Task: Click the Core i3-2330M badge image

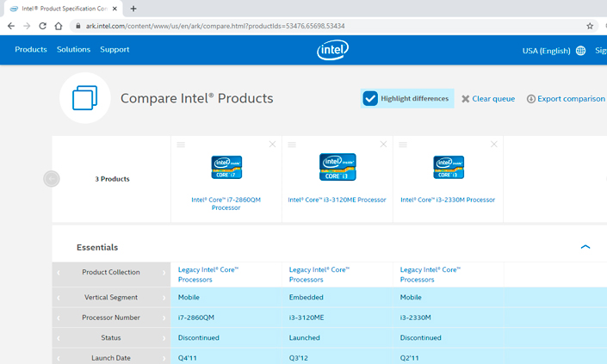Action: point(449,167)
